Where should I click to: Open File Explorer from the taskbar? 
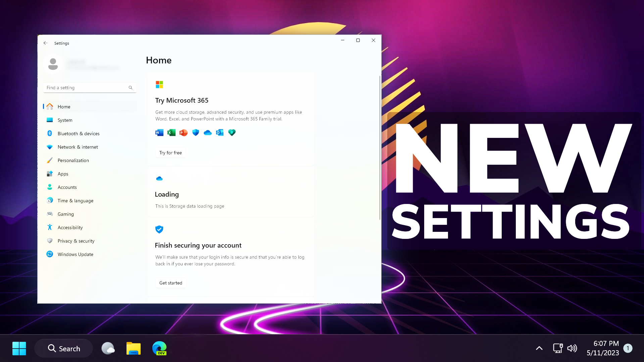[x=133, y=348]
